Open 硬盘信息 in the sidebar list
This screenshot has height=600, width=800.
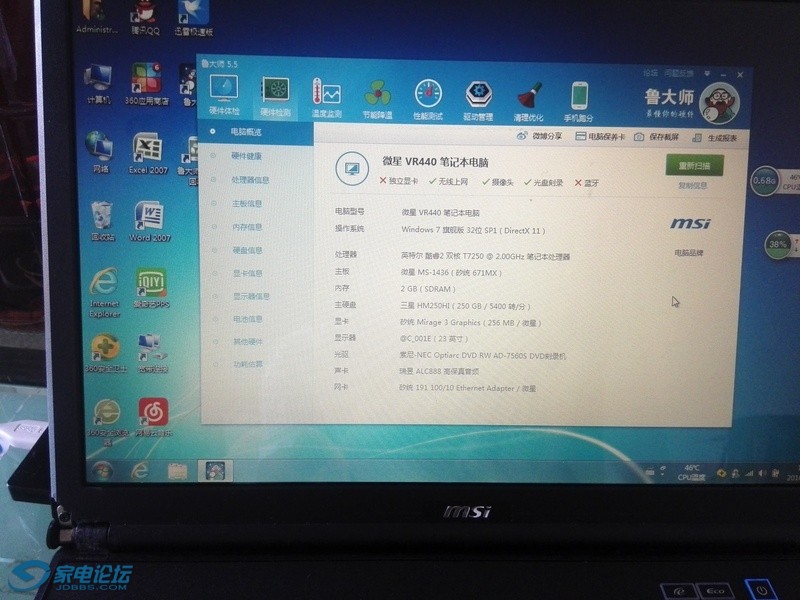pyautogui.click(x=247, y=250)
